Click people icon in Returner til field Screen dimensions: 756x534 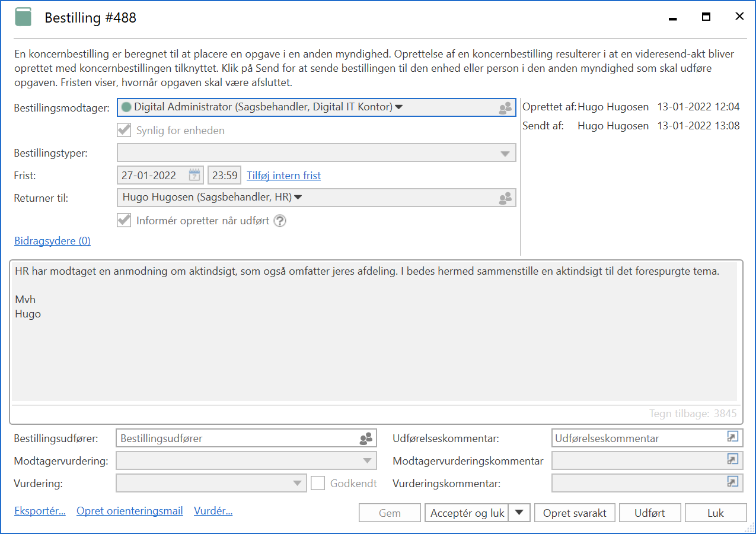(x=505, y=198)
